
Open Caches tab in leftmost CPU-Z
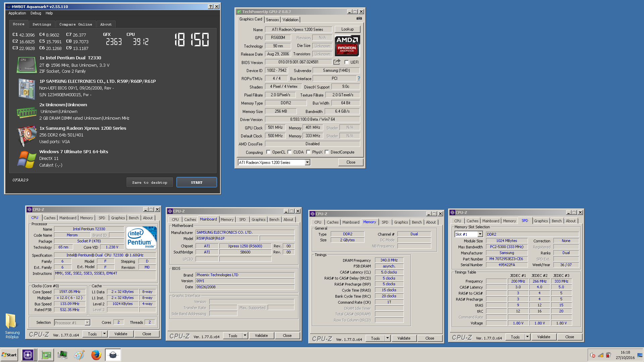click(49, 218)
